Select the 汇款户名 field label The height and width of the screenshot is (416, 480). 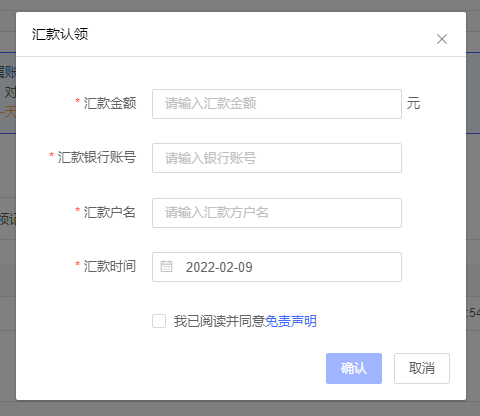click(110, 212)
